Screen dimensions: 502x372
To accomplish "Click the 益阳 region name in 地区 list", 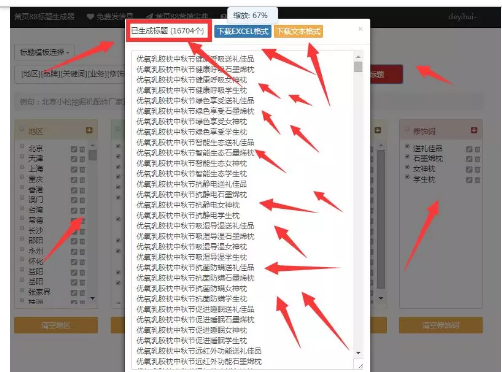I will point(36,271).
